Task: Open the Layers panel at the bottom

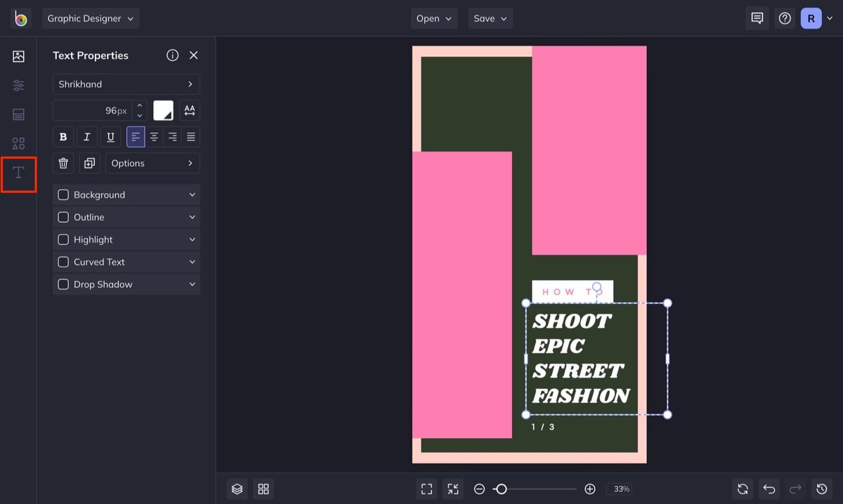Action: (237, 489)
